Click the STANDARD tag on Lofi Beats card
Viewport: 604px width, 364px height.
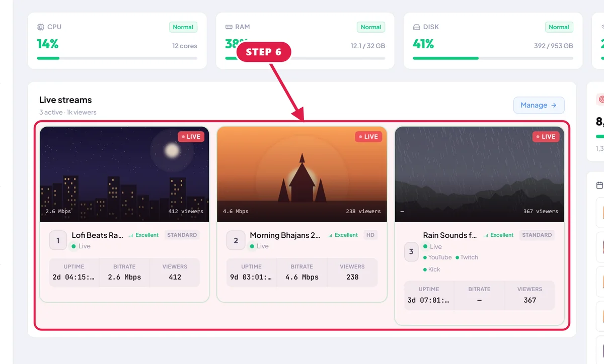(182, 235)
